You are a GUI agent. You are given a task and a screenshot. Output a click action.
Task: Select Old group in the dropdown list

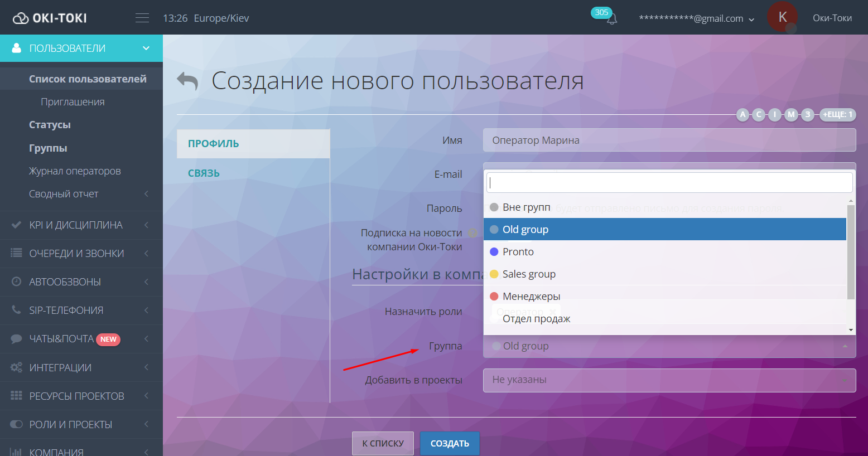pyautogui.click(x=665, y=229)
